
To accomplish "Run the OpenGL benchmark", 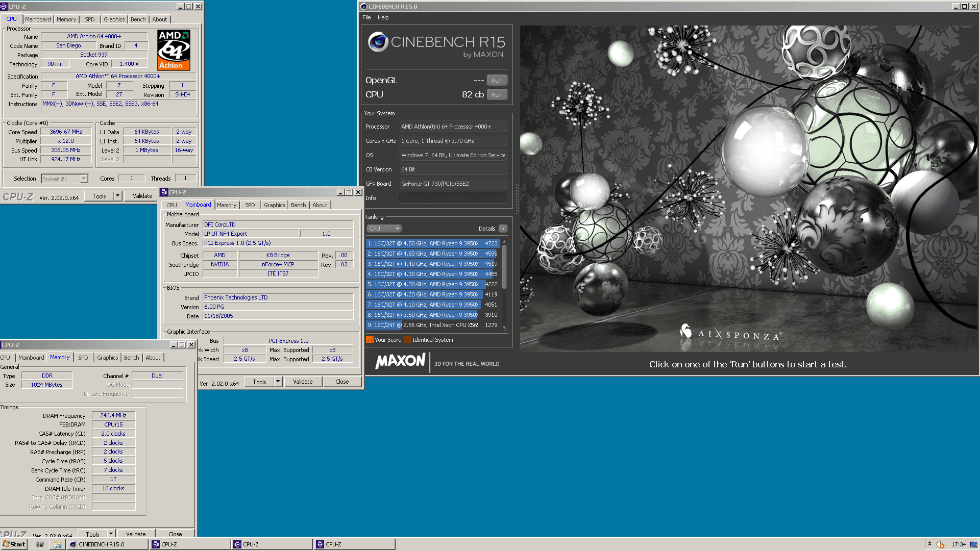I will (x=497, y=81).
